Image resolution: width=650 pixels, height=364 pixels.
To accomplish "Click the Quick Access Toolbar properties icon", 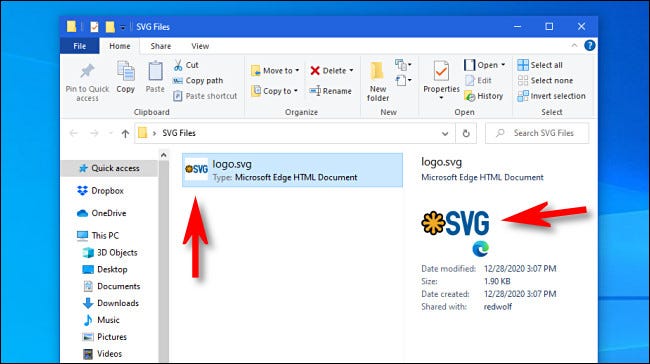I will pyautogui.click(x=94, y=27).
